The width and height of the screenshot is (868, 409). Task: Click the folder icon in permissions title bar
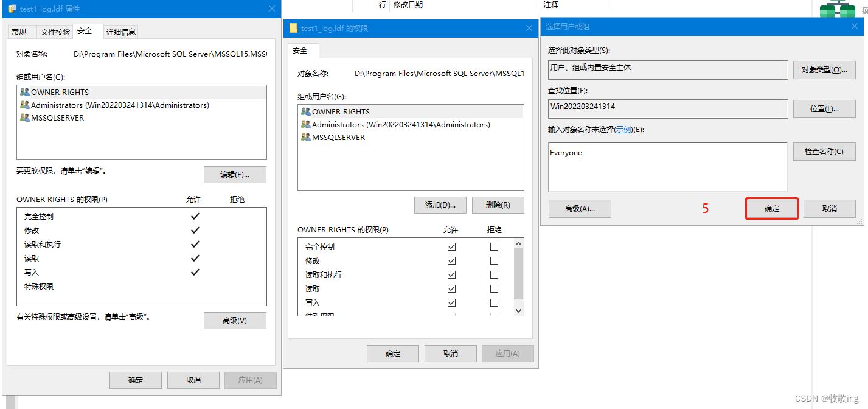(293, 27)
